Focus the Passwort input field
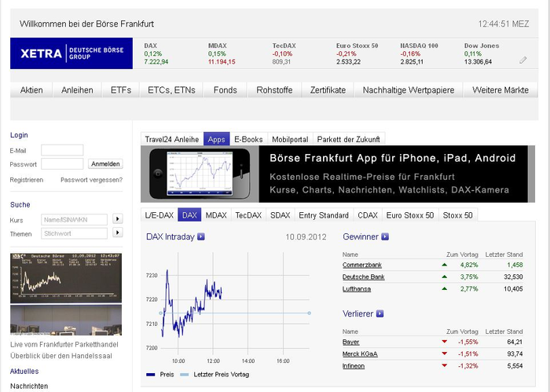 tap(62, 163)
